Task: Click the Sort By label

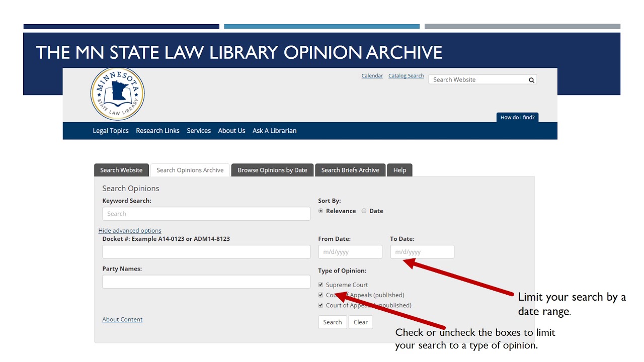Action: [x=330, y=201]
